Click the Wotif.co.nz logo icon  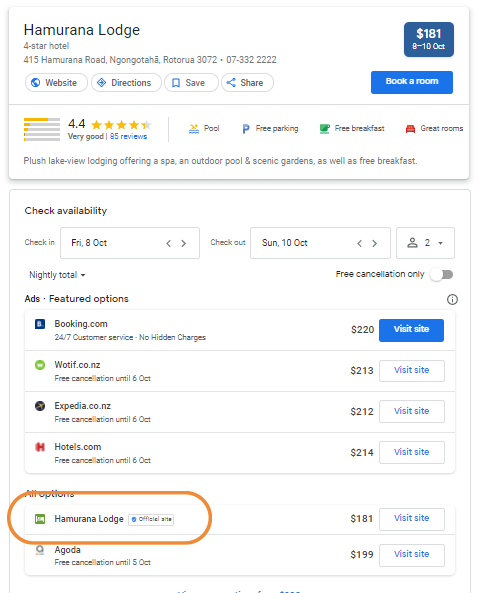pyautogui.click(x=40, y=365)
